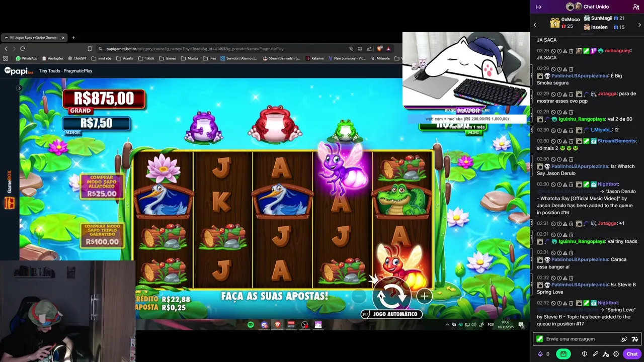Open the Tiktok bookmarks folder

coord(146,58)
